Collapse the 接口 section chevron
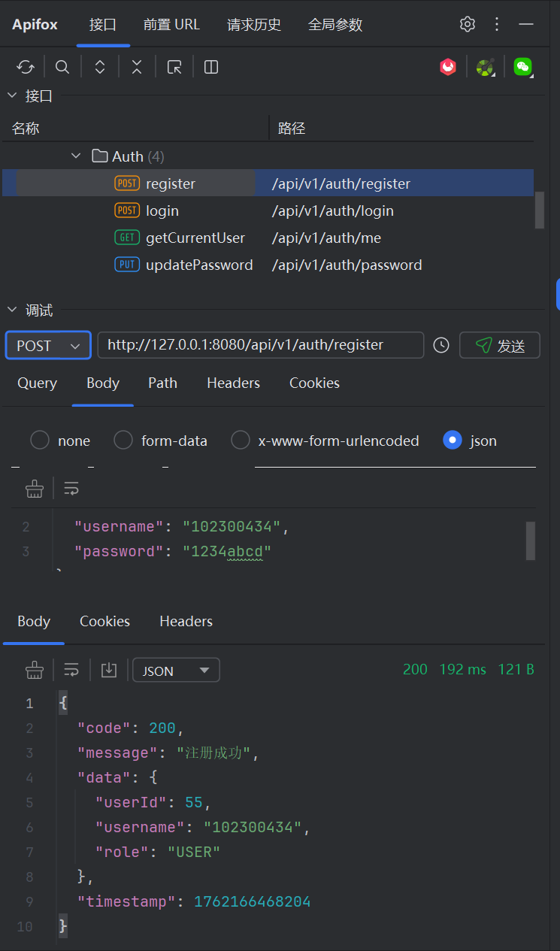 pos(12,95)
